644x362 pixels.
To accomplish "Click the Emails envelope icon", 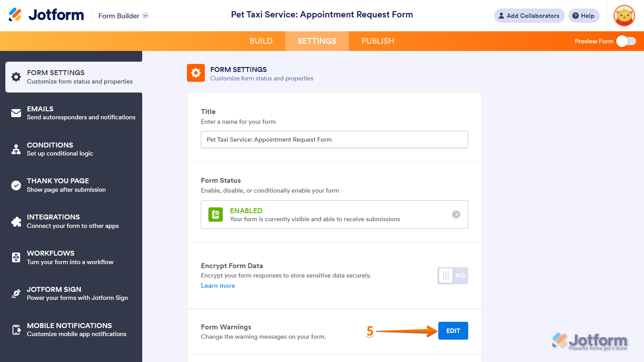I will point(16,113).
